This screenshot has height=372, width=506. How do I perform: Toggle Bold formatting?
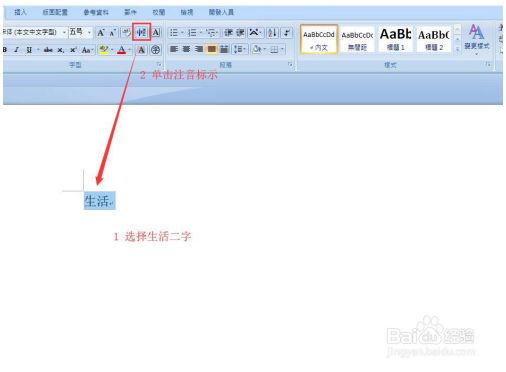coord(5,50)
